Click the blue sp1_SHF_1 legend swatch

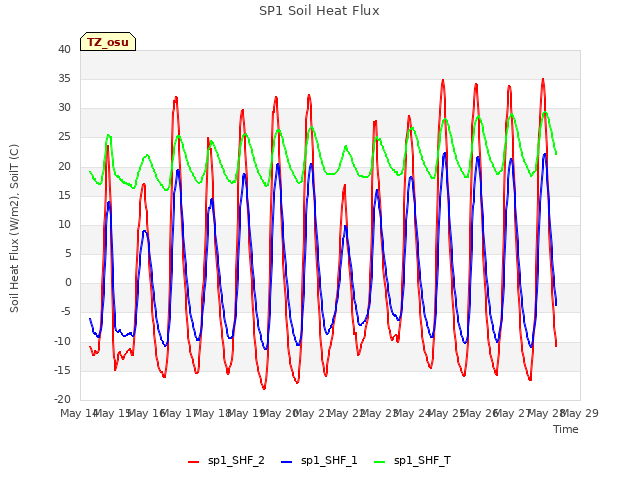[287, 462]
